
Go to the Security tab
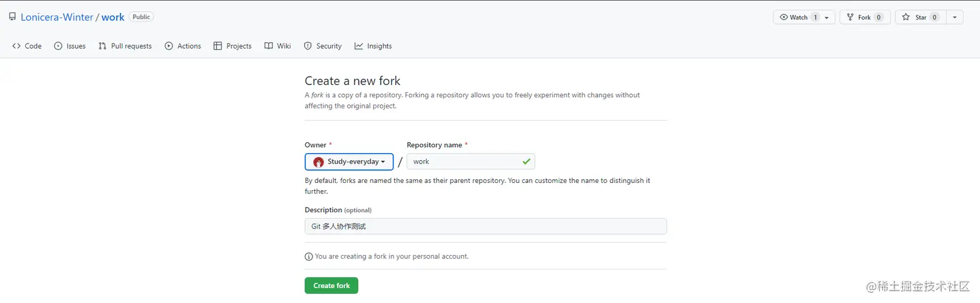click(322, 46)
